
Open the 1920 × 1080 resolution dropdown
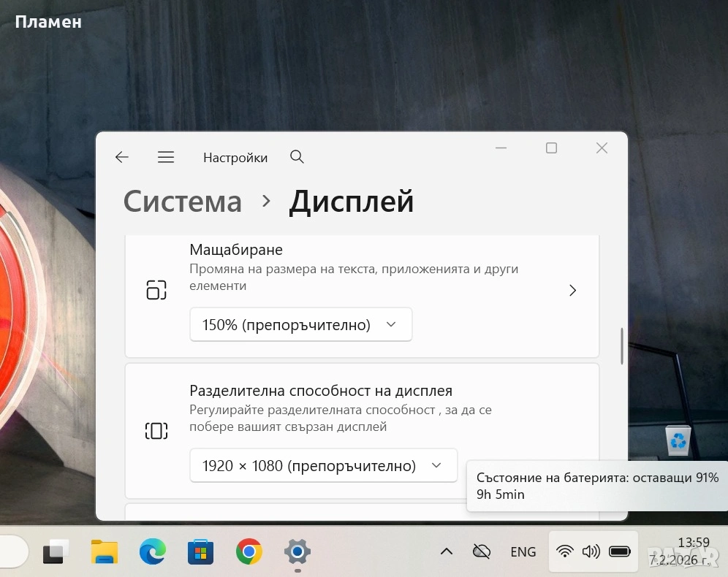point(323,465)
